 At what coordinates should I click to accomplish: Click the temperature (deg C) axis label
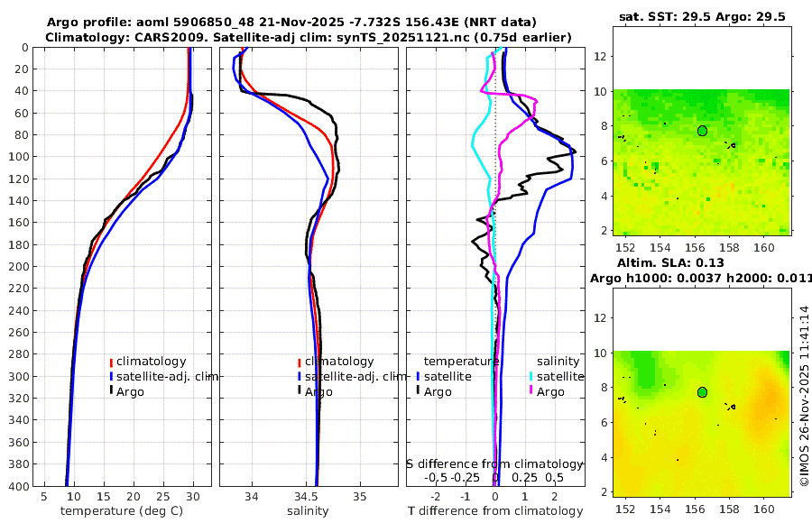click(x=122, y=511)
